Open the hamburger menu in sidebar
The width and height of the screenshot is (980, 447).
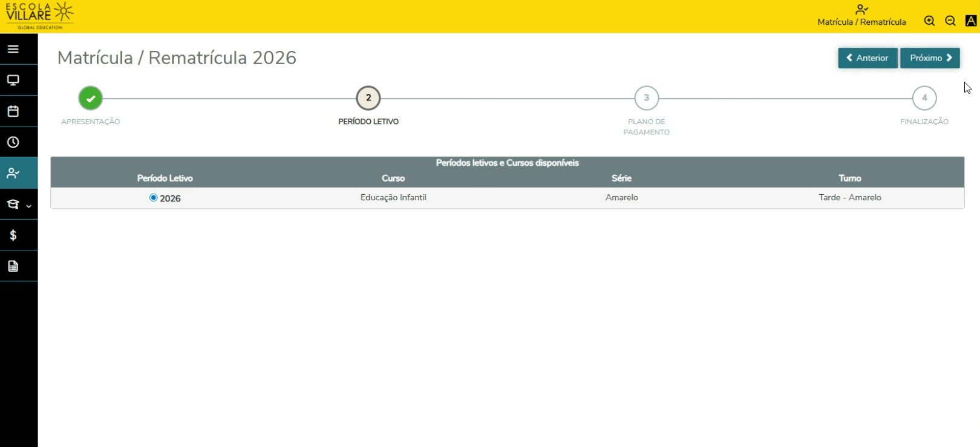(13, 49)
